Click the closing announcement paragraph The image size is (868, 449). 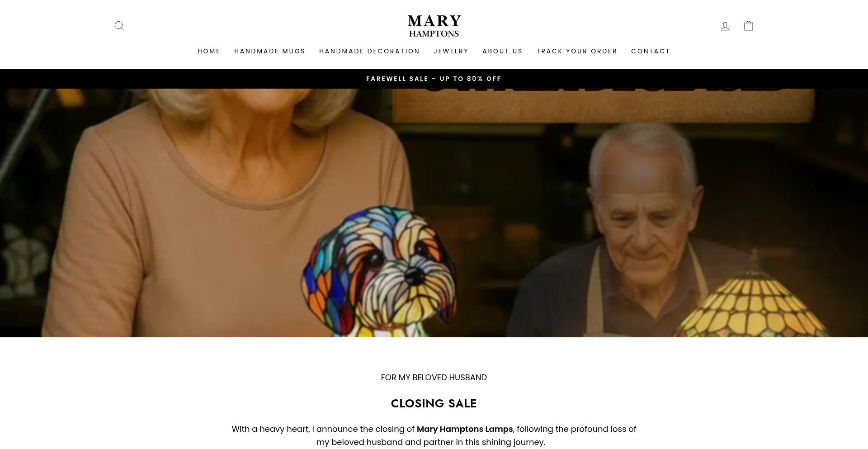tap(434, 435)
